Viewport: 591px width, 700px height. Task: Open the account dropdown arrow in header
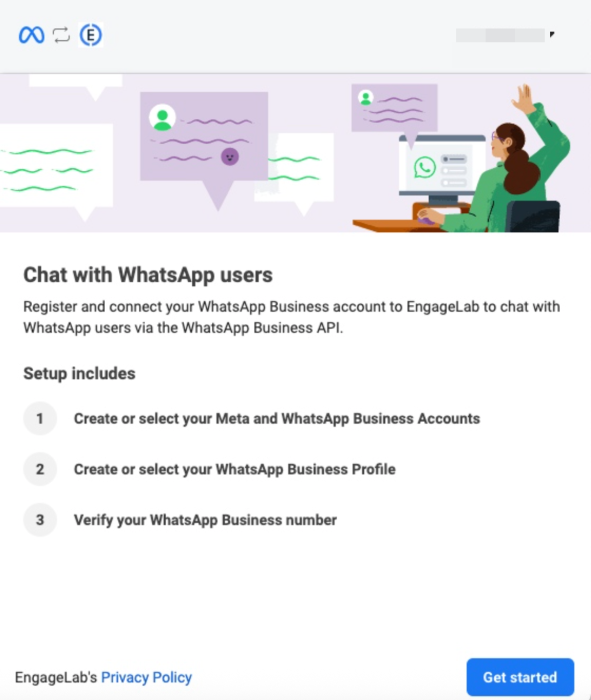(552, 34)
